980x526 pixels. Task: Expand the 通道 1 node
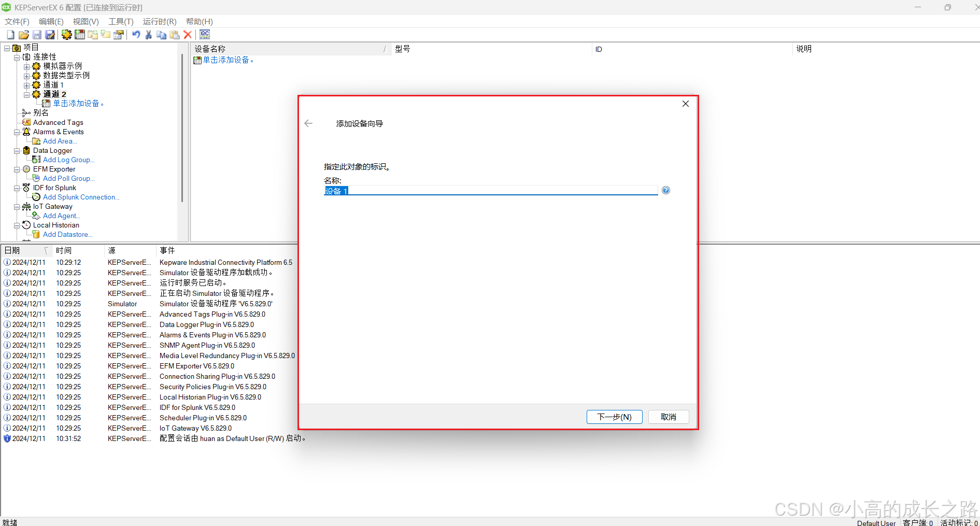pyautogui.click(x=27, y=85)
